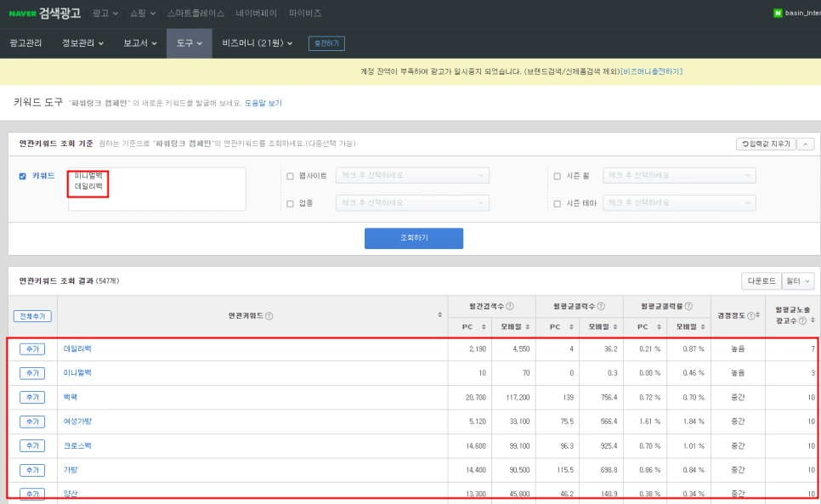The width and height of the screenshot is (821, 504).
Task: Click the 충전하기 button
Action: (x=326, y=43)
